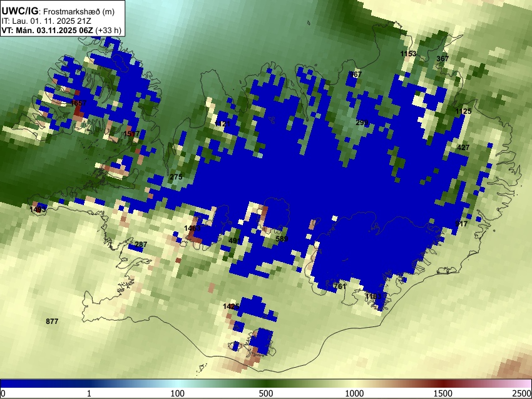Click the map value 917
Viewport: 532px width, 399px height.
click(461, 223)
